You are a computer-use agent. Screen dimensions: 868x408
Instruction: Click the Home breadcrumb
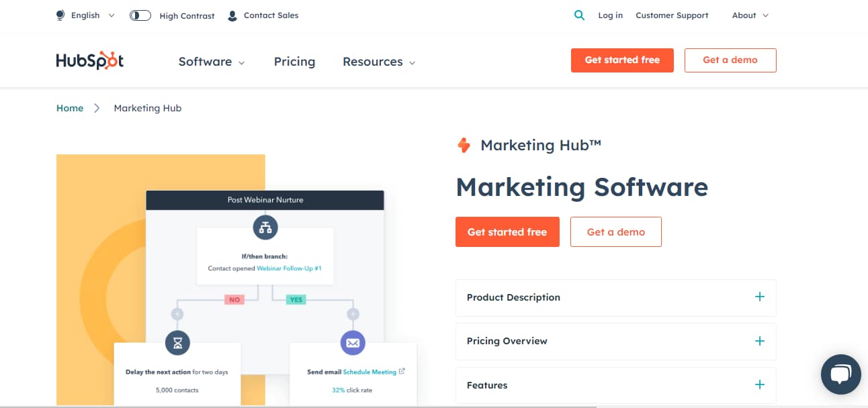69,107
